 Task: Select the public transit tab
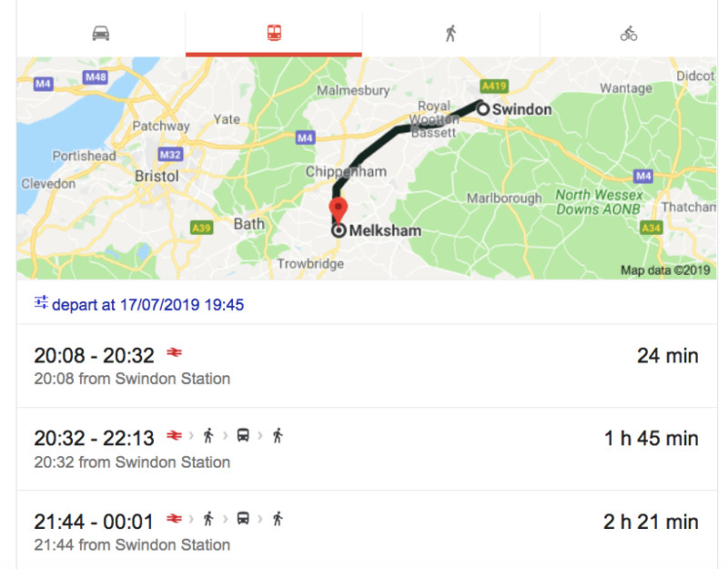274,34
